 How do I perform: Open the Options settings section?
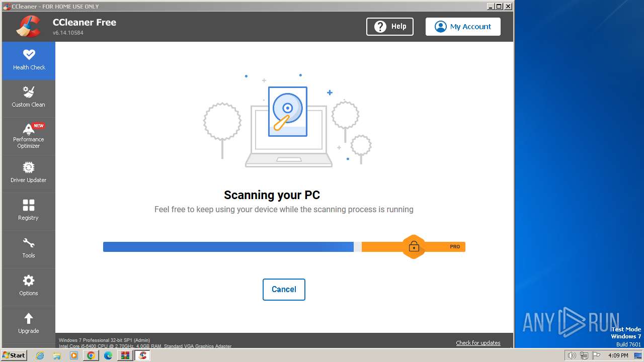tap(29, 287)
